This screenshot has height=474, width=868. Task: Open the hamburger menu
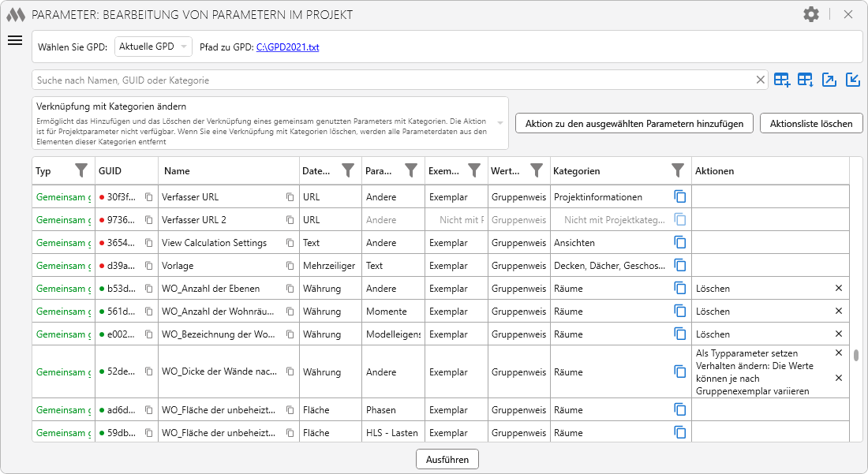pyautogui.click(x=14, y=41)
